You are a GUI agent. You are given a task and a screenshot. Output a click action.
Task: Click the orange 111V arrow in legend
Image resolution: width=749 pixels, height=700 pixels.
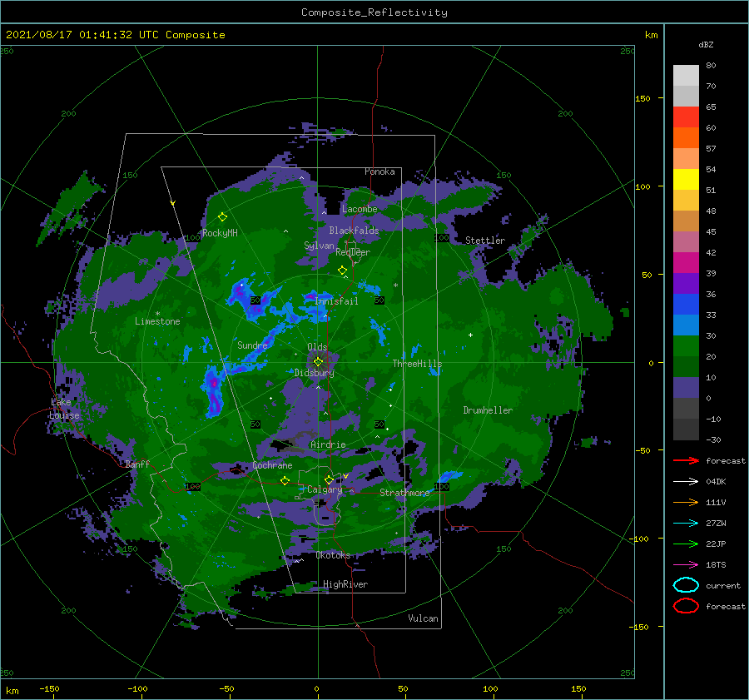click(686, 502)
